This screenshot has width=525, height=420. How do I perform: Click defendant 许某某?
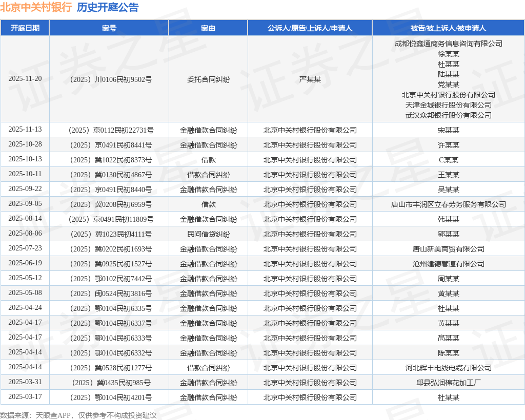pyautogui.click(x=448, y=145)
